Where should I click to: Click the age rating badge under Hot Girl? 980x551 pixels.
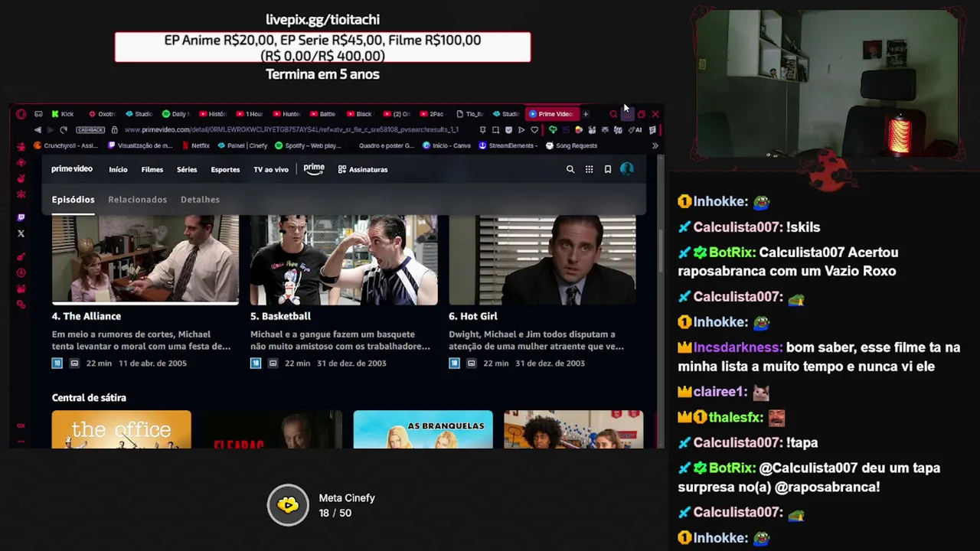454,363
